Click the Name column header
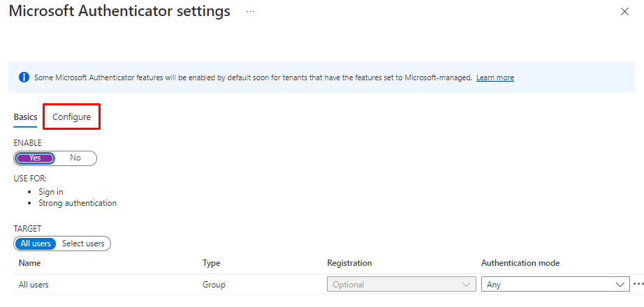 coord(29,263)
